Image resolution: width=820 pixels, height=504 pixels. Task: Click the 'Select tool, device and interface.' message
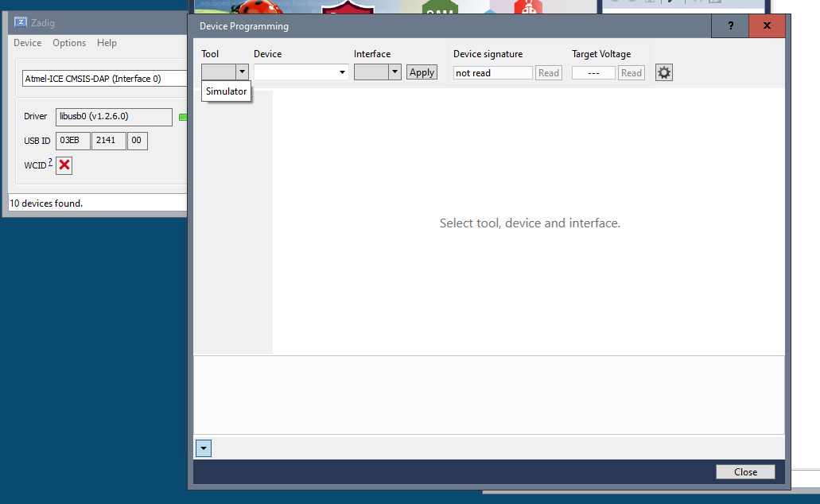[530, 223]
